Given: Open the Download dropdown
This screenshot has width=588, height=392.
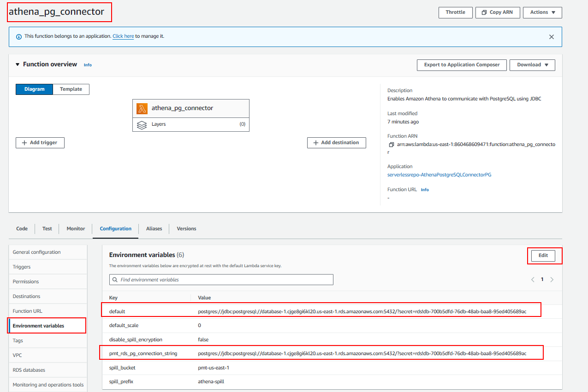Looking at the screenshot, I should pos(532,65).
